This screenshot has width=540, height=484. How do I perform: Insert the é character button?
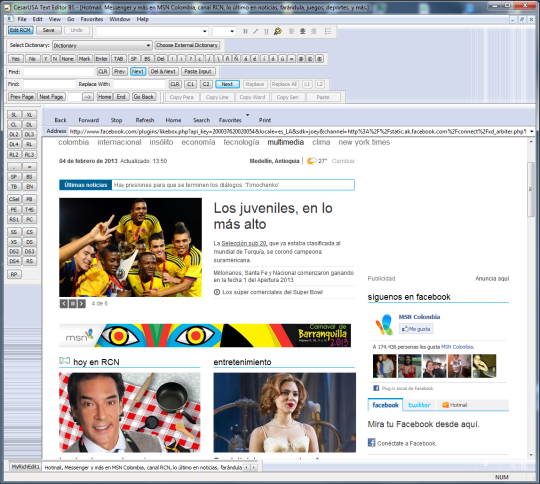click(x=255, y=59)
